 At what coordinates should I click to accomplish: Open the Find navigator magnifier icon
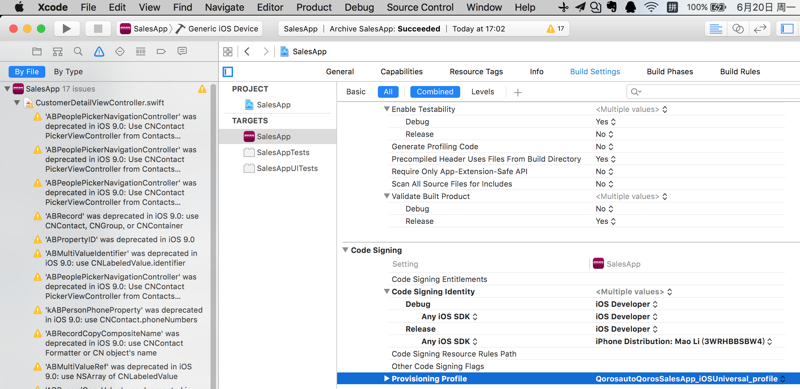(x=78, y=52)
